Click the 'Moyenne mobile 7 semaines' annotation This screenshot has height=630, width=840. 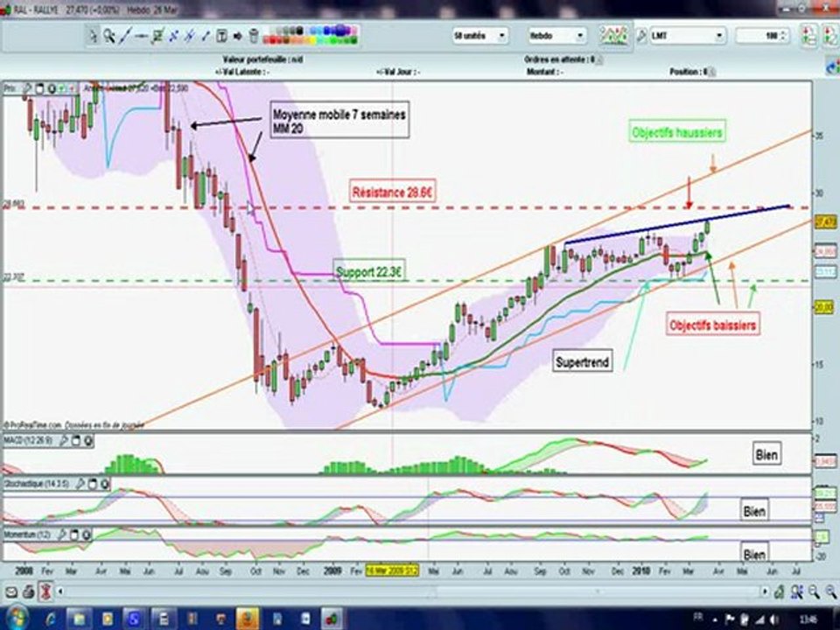coord(339,120)
